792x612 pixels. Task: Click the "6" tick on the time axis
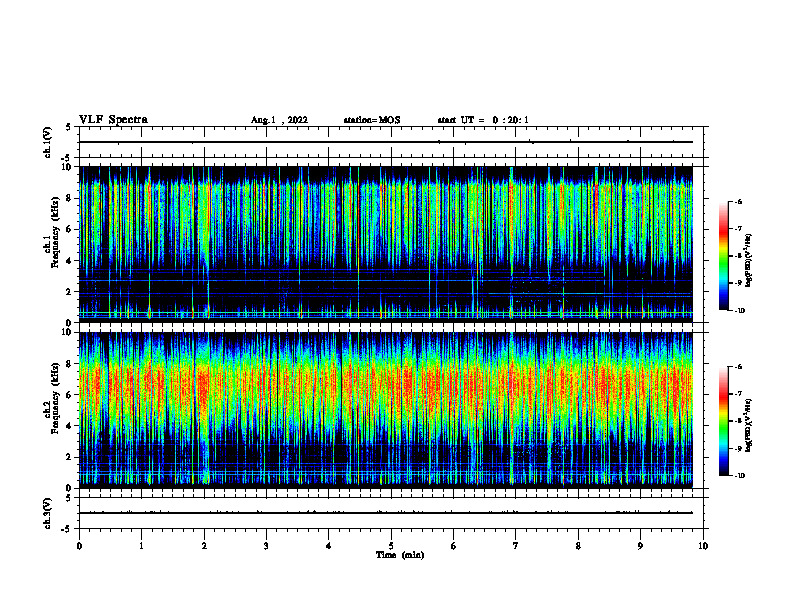coord(454,546)
